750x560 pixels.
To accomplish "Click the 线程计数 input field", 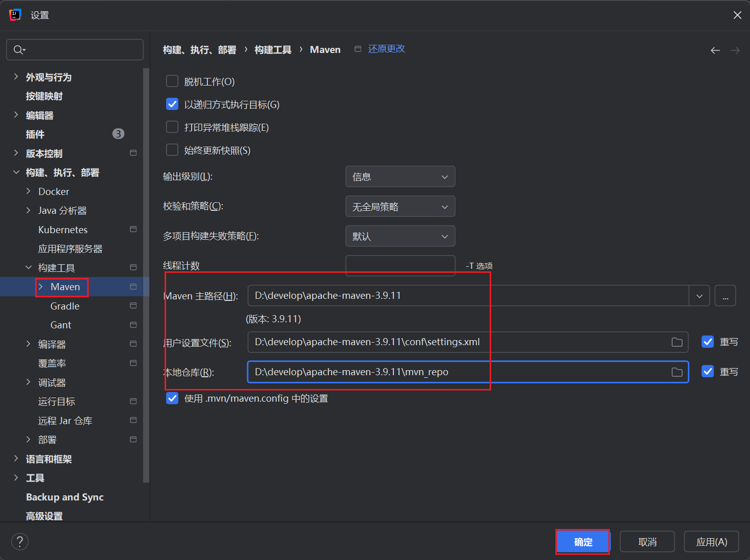I will point(400,266).
